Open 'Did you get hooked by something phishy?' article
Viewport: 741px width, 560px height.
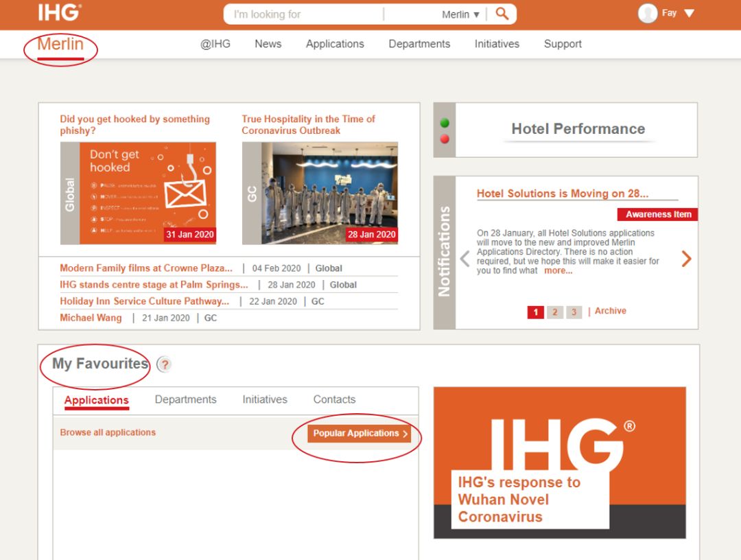pos(134,125)
